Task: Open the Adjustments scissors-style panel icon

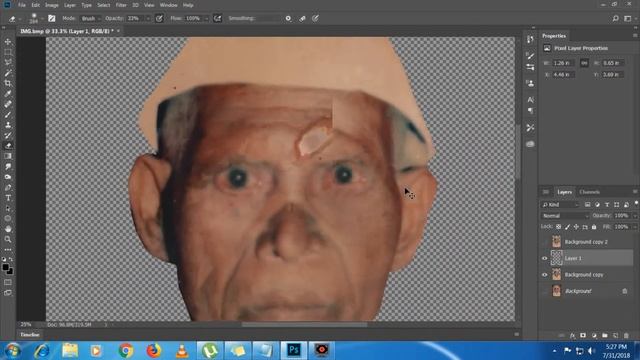Action: coord(530,128)
